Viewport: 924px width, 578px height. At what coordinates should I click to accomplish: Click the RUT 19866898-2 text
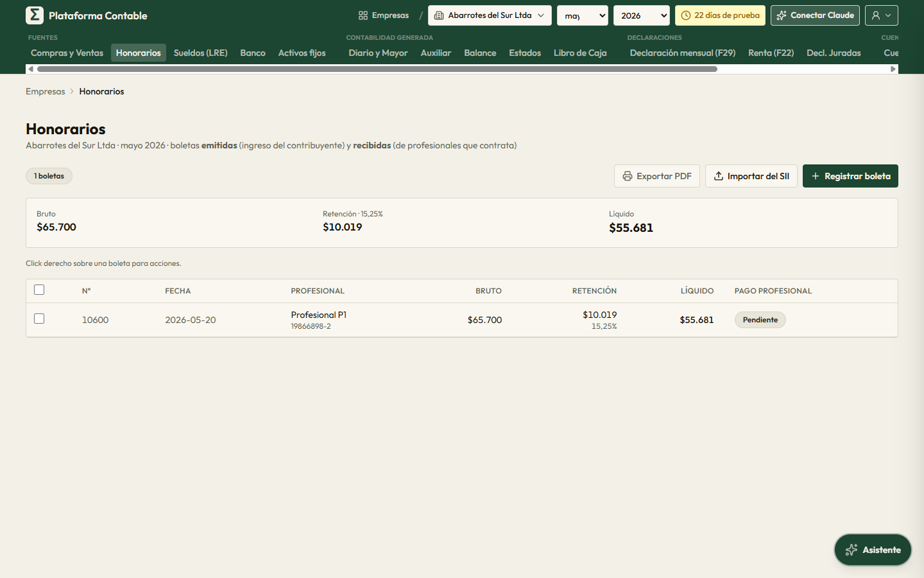pyautogui.click(x=311, y=326)
